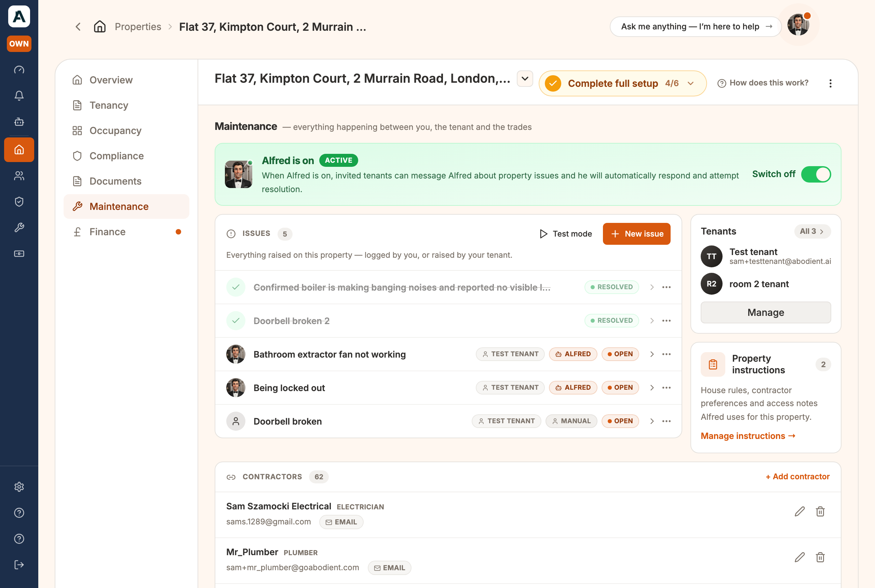The image size is (875, 588).
Task: Click the OWN badge in sidebar
Action: [19, 44]
